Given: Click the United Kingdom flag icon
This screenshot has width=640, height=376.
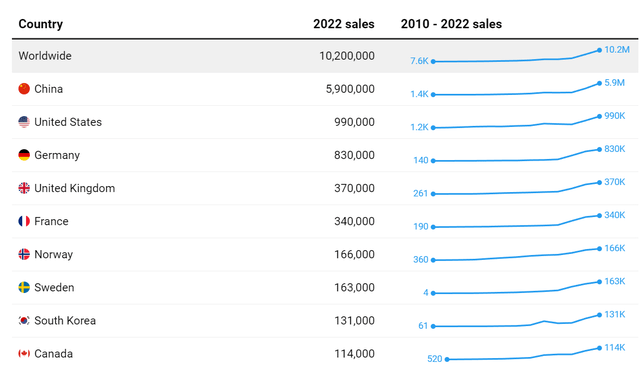Looking at the screenshot, I should point(24,188).
